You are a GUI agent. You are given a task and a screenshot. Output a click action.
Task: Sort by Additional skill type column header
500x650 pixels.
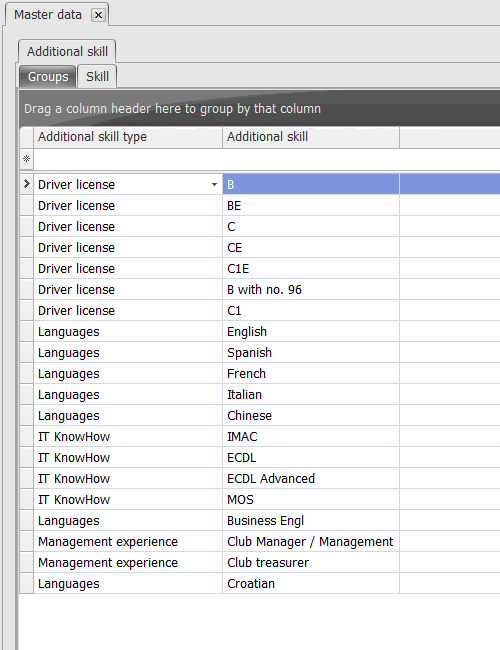(x=128, y=137)
